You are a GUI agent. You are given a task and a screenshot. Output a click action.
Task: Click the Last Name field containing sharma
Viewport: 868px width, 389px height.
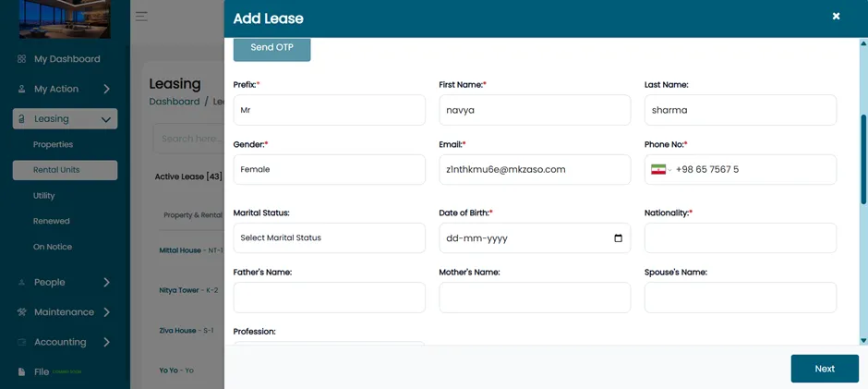click(x=741, y=110)
